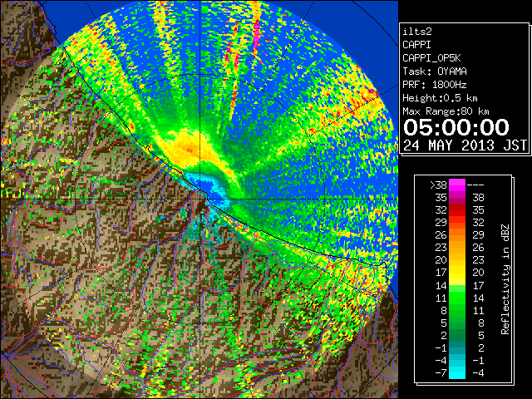Screen dimensions: 532x399
Task: Click the date '24 MAY 2013 JST'
Action: click(465, 145)
